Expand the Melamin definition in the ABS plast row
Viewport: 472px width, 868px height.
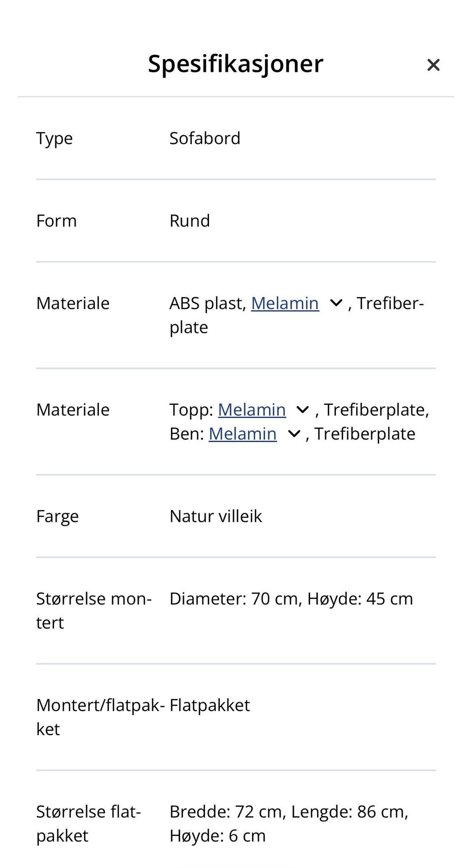(335, 303)
